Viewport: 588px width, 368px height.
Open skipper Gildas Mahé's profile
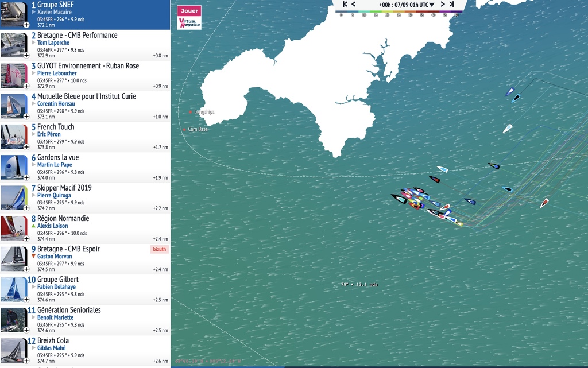[51, 348]
